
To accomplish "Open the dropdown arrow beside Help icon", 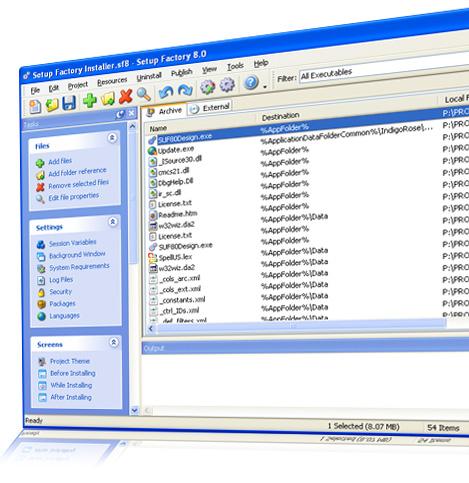I will [x=265, y=87].
